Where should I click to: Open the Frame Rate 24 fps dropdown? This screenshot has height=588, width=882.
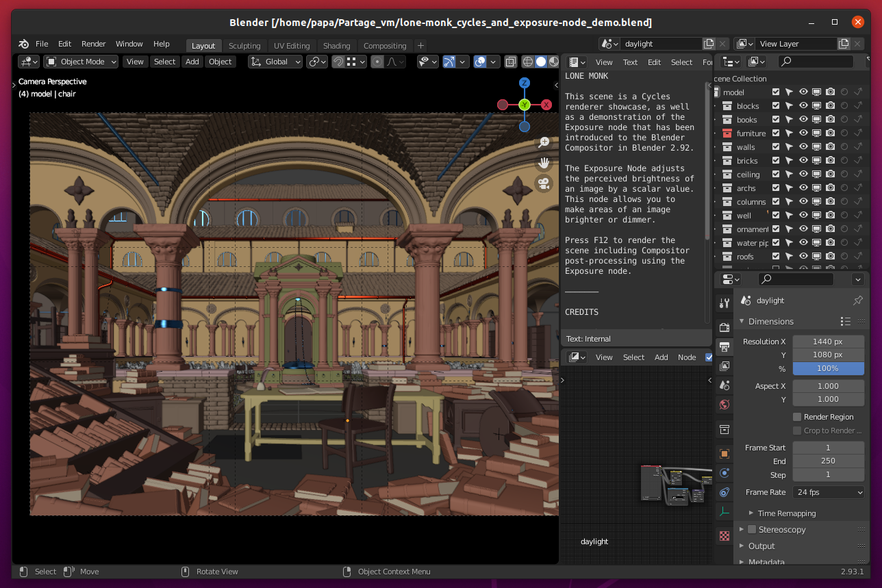coord(829,492)
